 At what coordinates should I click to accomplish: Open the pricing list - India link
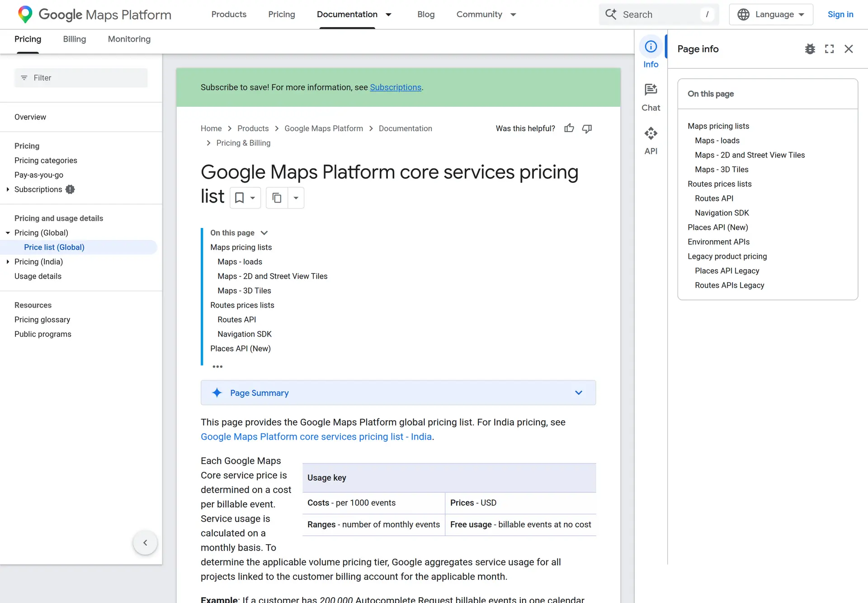tap(316, 437)
